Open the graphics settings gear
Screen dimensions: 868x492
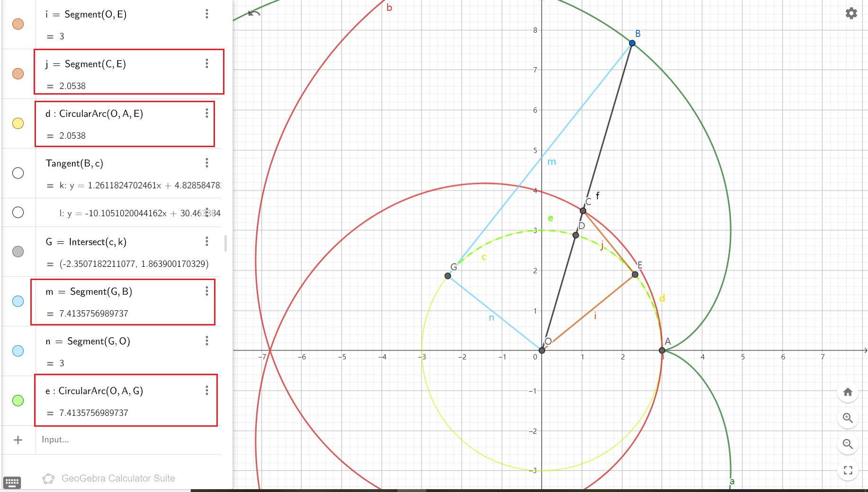(x=851, y=13)
